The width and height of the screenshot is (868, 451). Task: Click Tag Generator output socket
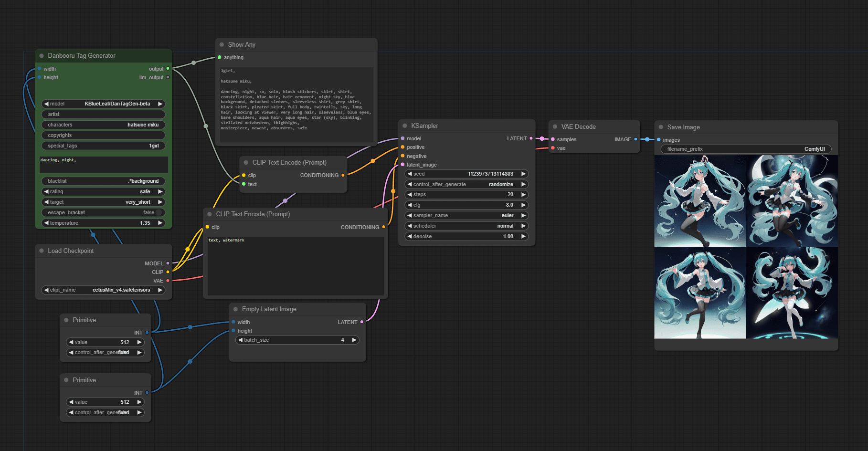tap(168, 69)
